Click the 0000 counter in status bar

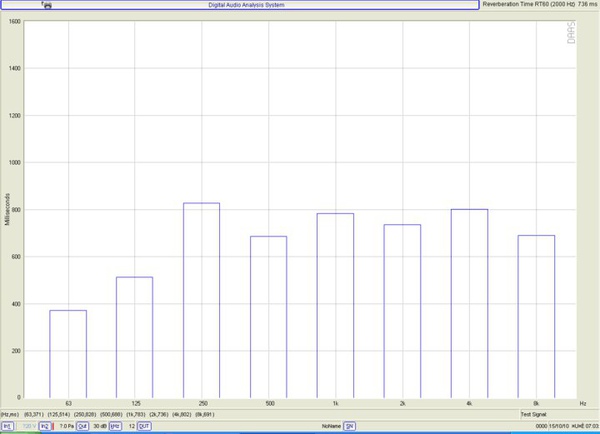point(541,426)
